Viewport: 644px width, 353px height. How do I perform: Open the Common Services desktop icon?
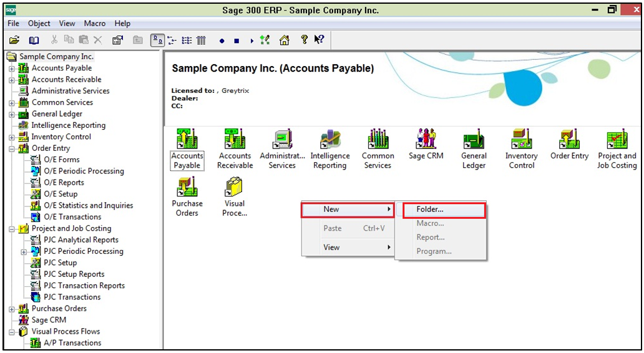click(378, 150)
